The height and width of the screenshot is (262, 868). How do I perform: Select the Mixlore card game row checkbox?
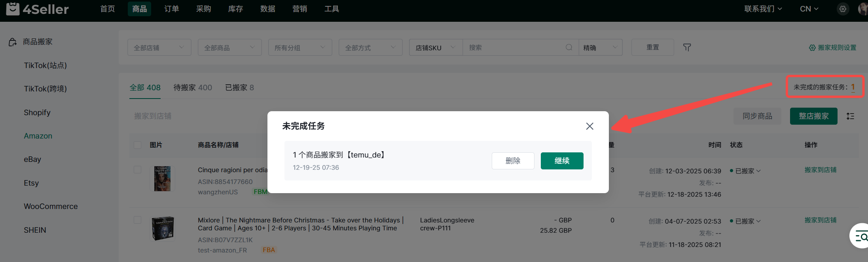pos(138,220)
